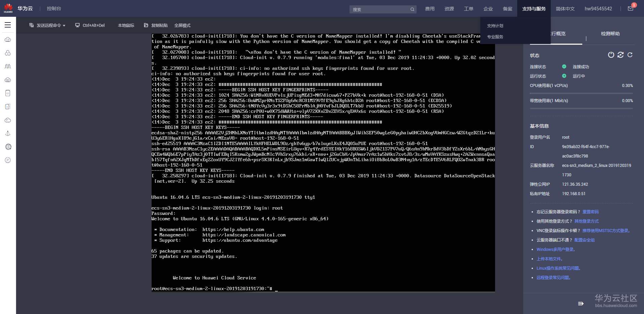Refresh the status panel
The width and height of the screenshot is (644, 314).
[x=630, y=55]
